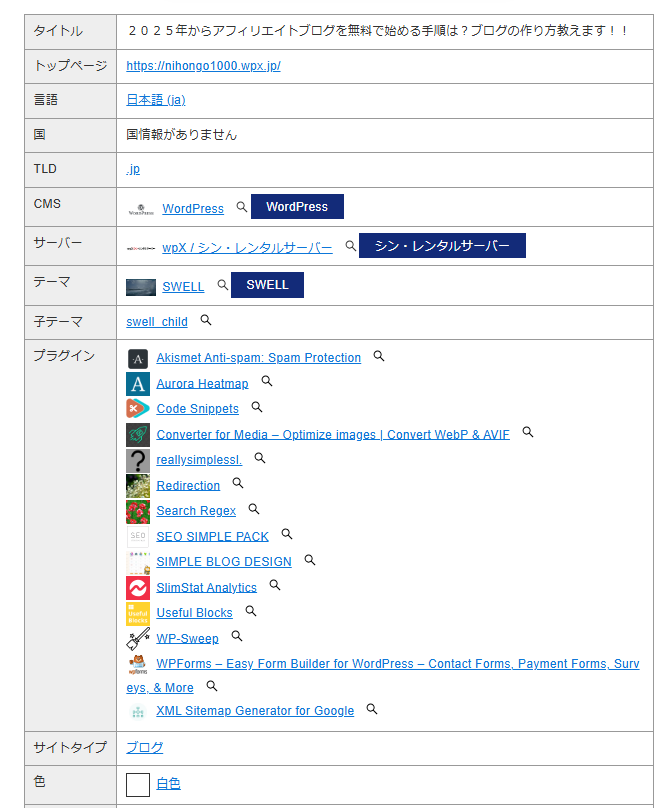Click the search icon next to Code Snippets
This screenshot has width=672, height=808.
tap(257, 407)
